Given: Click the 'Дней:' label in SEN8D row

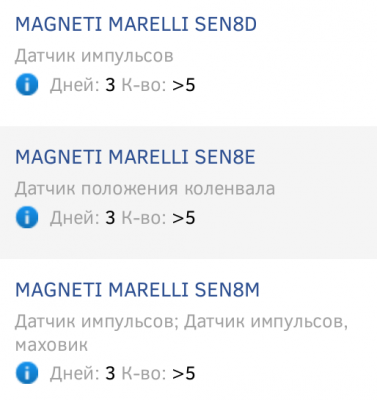Looking at the screenshot, I should coord(75,85).
